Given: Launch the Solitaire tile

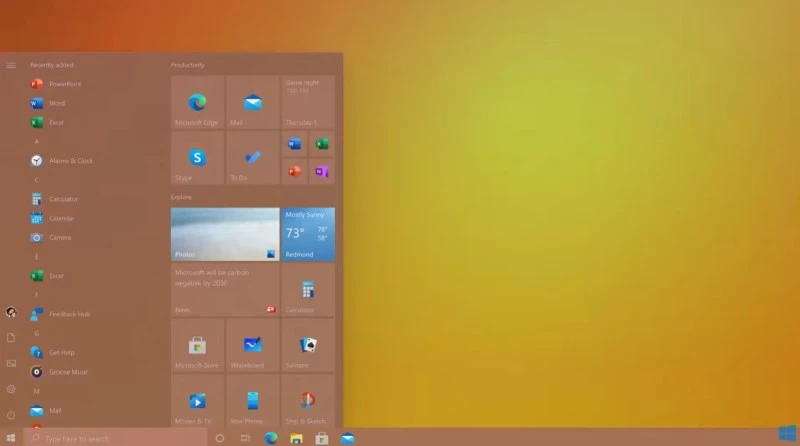Looking at the screenshot, I should coord(308,345).
